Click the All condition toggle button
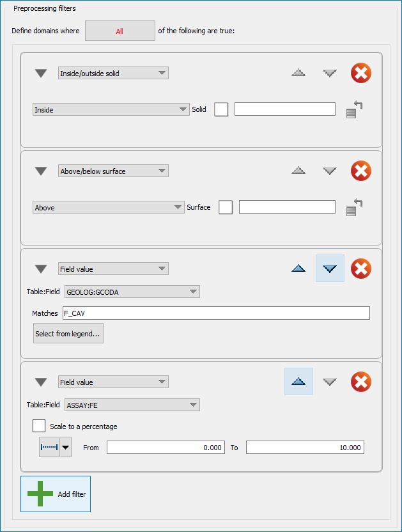Viewport: 402px width, 532px height. pyautogui.click(x=120, y=31)
